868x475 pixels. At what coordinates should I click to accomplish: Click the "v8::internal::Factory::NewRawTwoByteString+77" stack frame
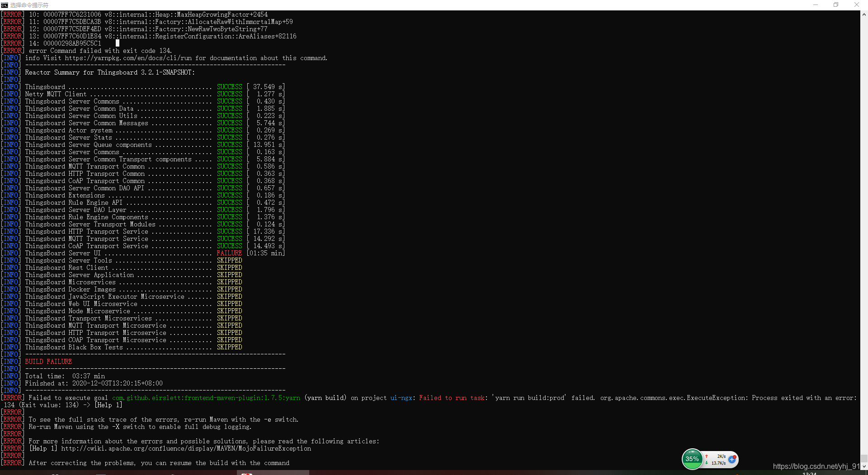tap(186, 29)
